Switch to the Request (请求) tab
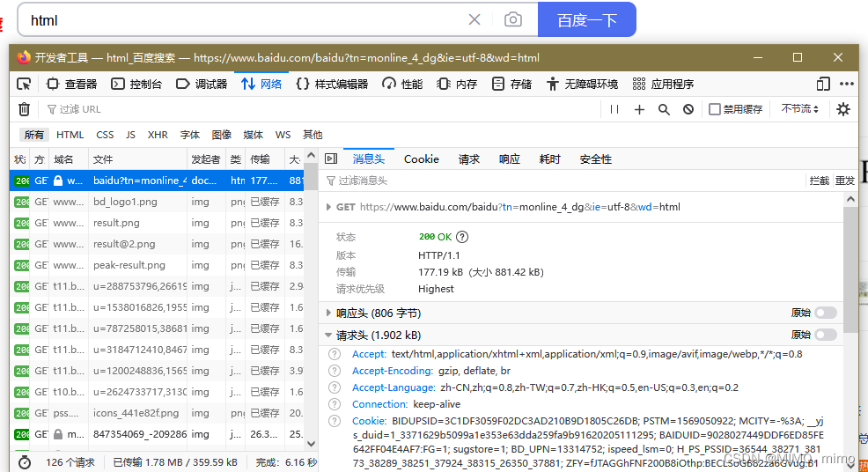 click(x=469, y=159)
